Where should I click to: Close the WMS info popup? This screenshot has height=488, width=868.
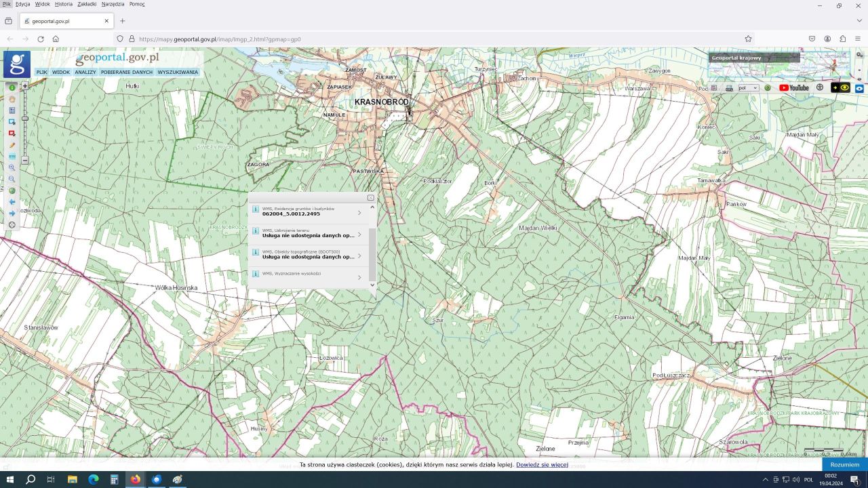pos(370,198)
